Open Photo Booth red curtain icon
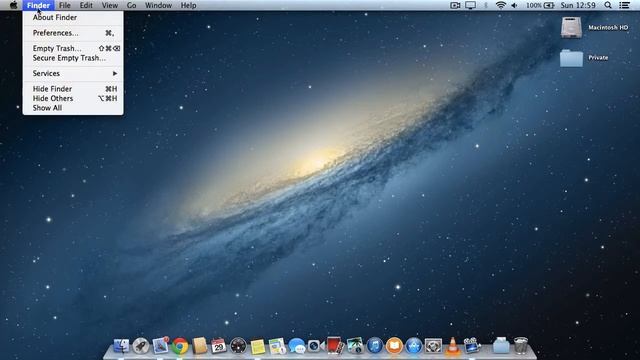The image size is (640, 360). (x=334, y=345)
